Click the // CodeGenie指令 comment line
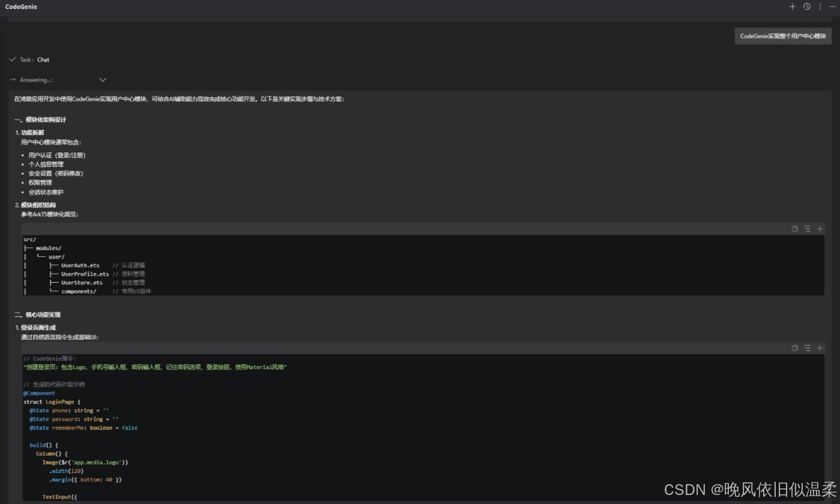 (x=50, y=358)
